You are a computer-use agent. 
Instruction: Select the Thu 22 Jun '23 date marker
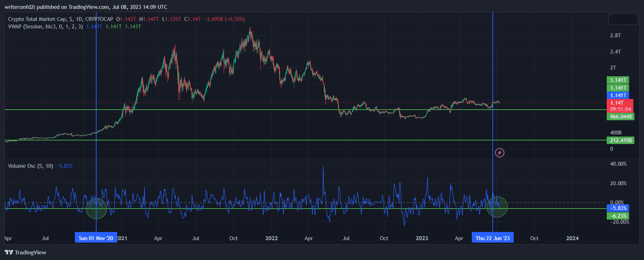click(492, 238)
